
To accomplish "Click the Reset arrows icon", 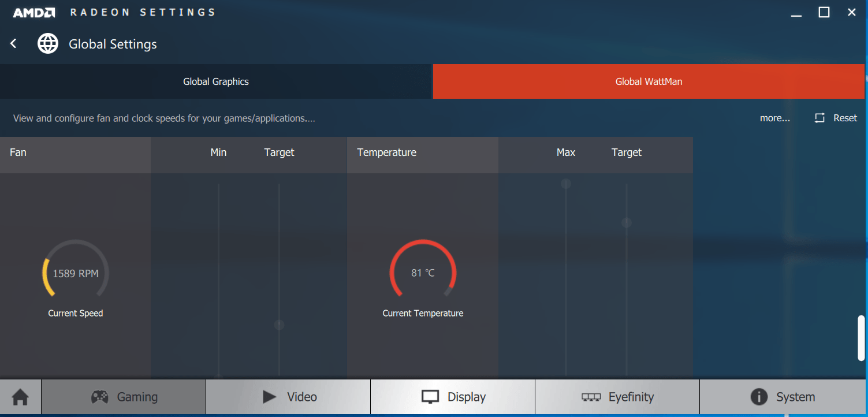I will (x=819, y=118).
